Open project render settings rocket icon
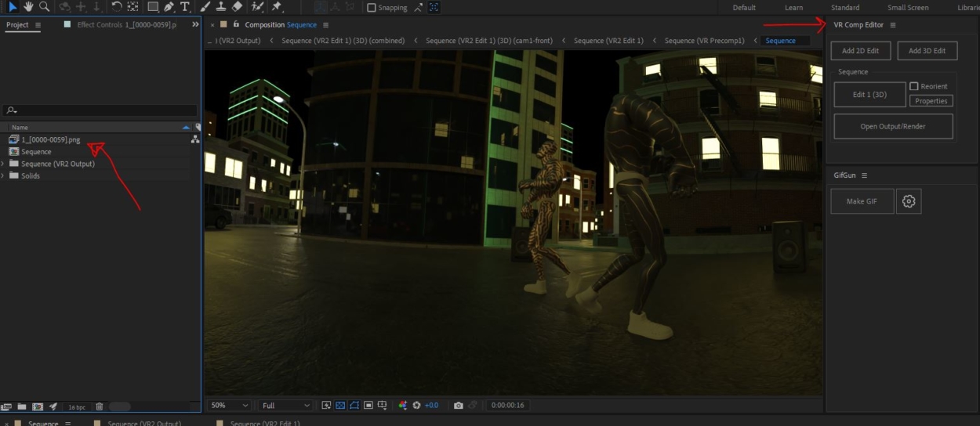Image resolution: width=980 pixels, height=426 pixels. click(53, 406)
